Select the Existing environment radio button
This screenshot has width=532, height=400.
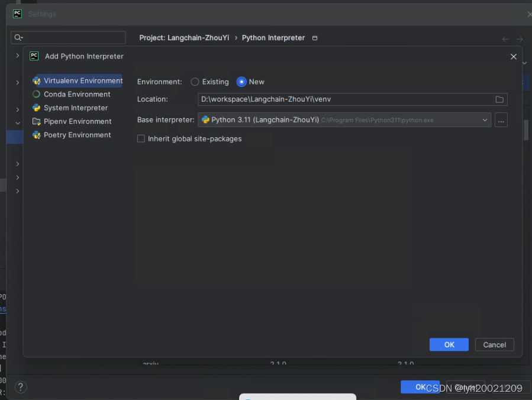pos(195,82)
